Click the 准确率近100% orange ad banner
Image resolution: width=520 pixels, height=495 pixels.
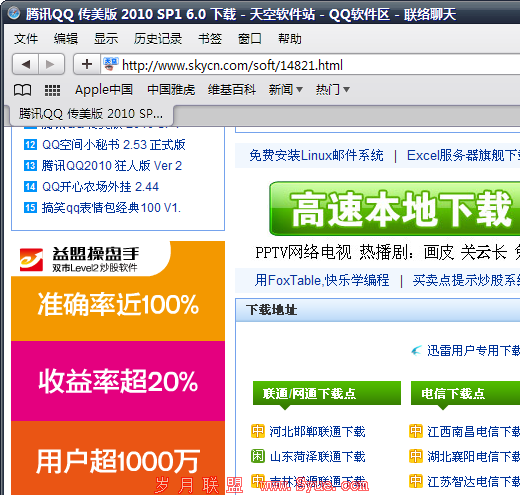[x=118, y=307]
